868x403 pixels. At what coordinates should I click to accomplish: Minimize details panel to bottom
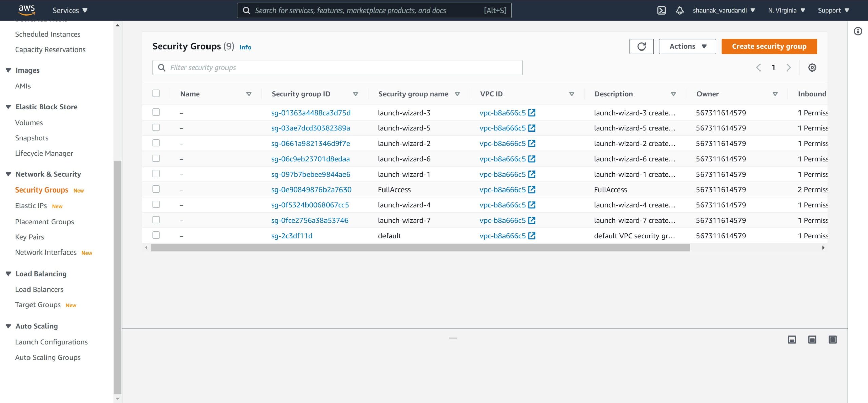tap(792, 339)
